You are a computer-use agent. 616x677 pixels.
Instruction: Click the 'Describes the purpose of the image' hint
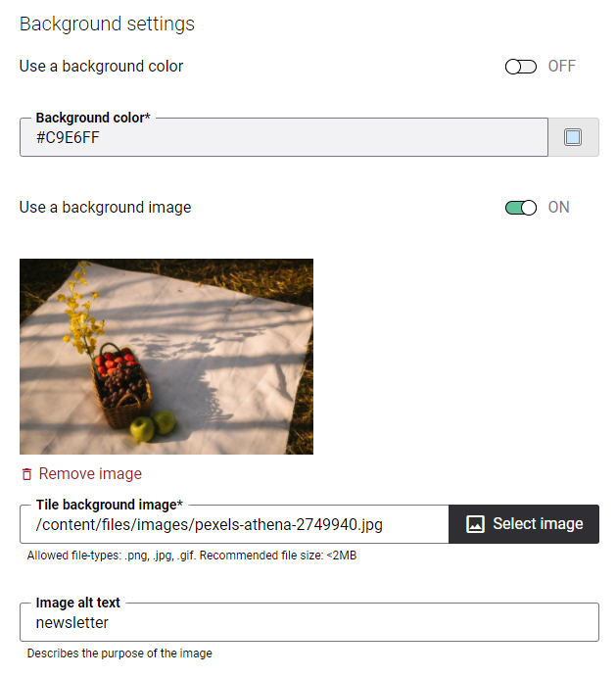pyautogui.click(x=119, y=653)
